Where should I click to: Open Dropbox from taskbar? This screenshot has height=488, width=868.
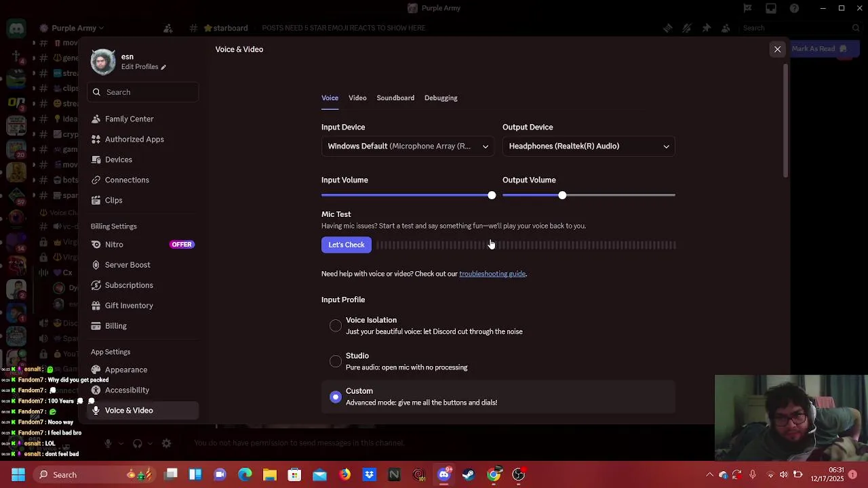pos(369,474)
